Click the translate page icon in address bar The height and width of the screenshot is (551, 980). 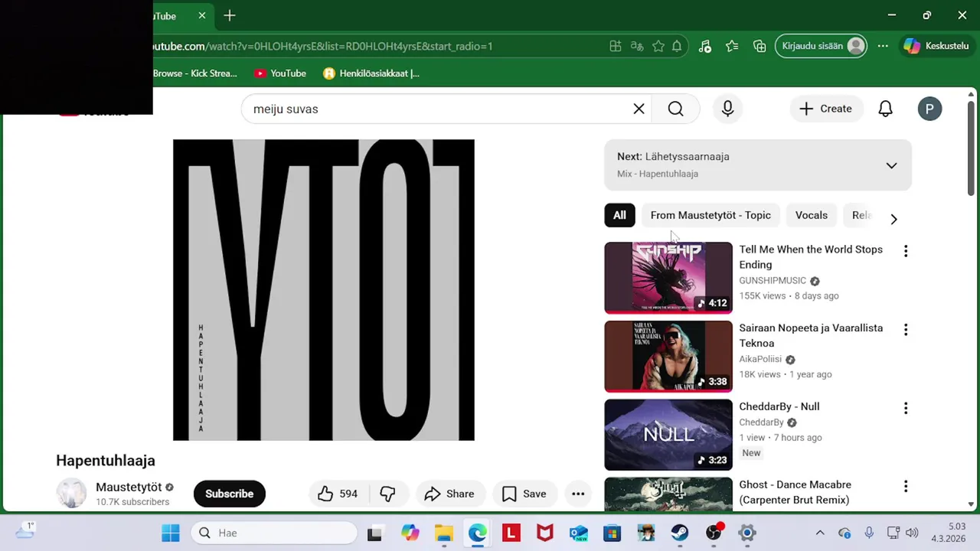(637, 46)
